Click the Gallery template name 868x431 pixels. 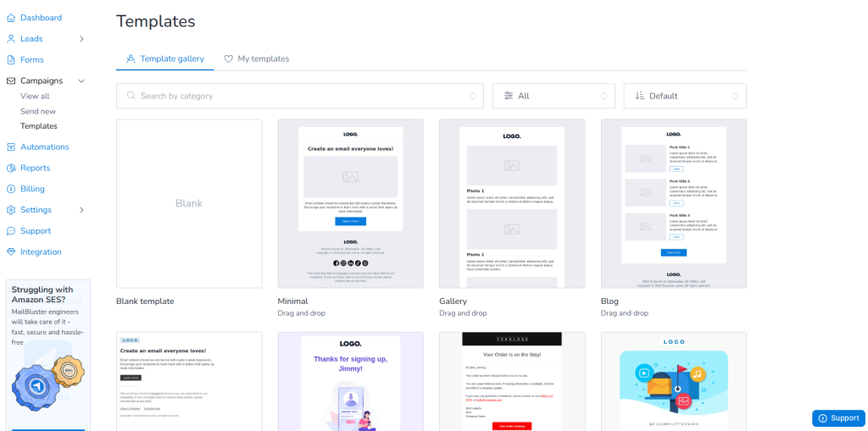pos(453,301)
